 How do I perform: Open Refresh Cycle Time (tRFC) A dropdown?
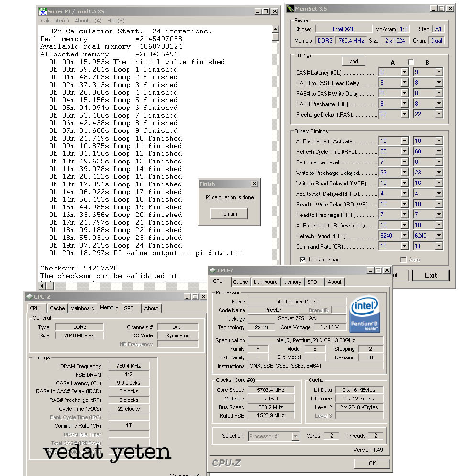point(404,151)
